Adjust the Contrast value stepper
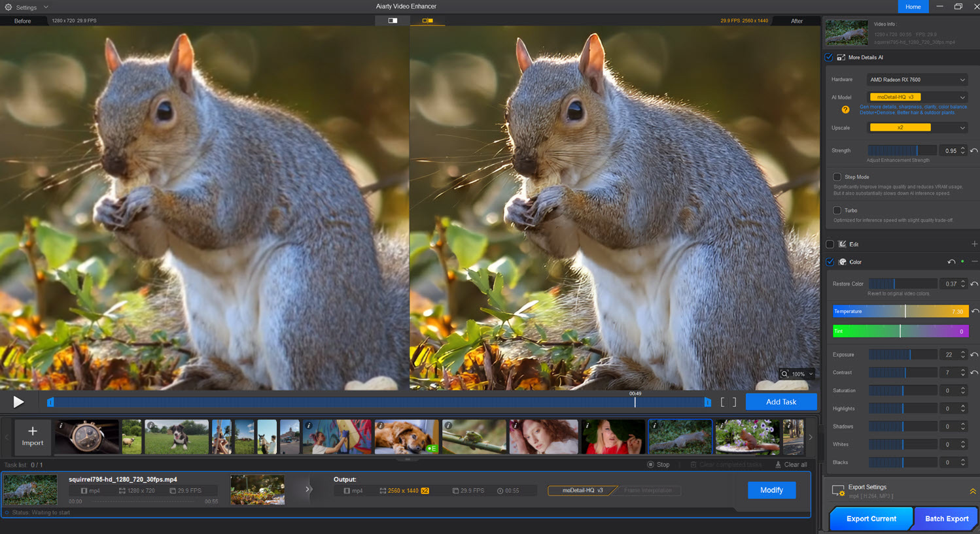This screenshot has height=534, width=980. tap(962, 373)
